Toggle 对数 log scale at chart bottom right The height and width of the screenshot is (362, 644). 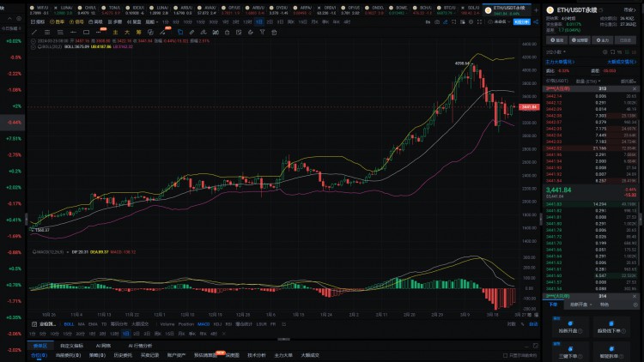pyautogui.click(x=512, y=324)
